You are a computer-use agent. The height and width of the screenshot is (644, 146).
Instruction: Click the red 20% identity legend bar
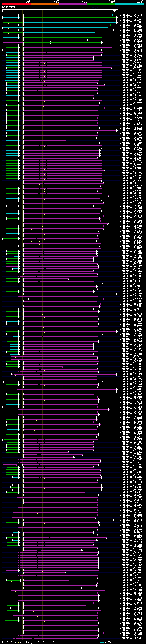tap(16, 4)
